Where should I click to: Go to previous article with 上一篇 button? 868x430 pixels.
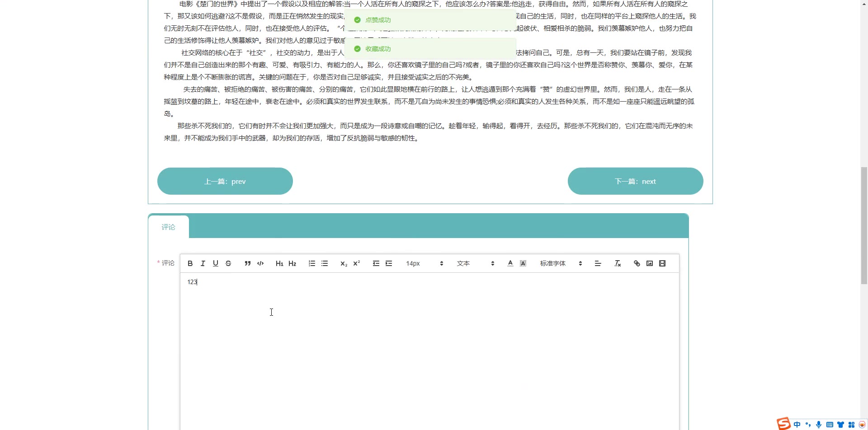click(x=225, y=181)
